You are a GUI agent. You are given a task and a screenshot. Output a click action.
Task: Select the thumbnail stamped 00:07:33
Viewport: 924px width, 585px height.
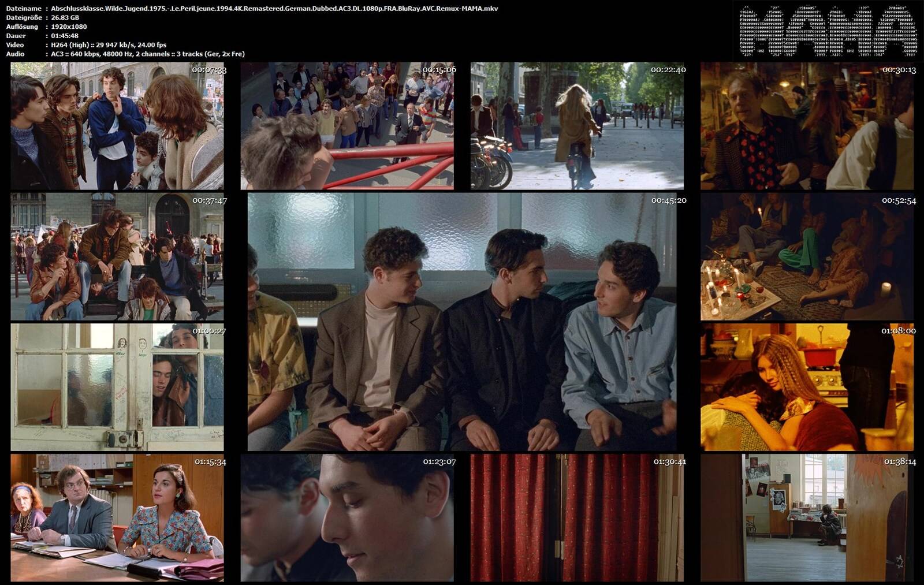pos(117,126)
